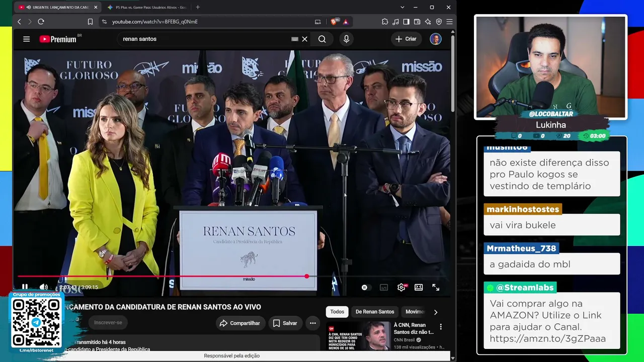Pause the video playback
The image size is (644, 362).
click(25, 287)
